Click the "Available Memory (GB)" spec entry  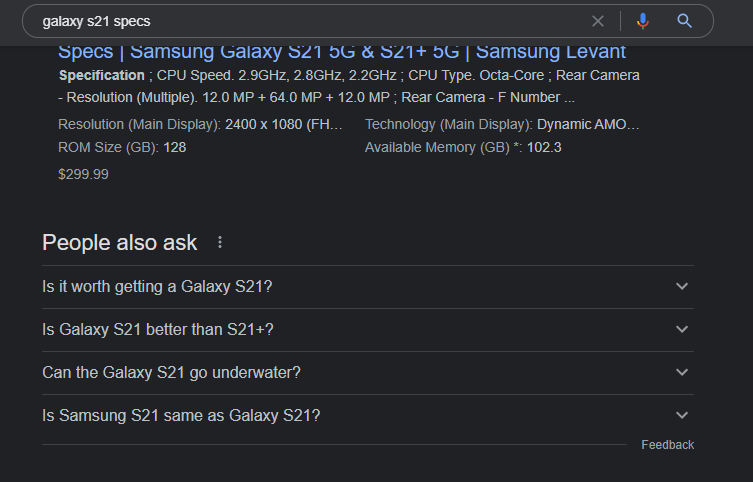pyautogui.click(x=463, y=147)
